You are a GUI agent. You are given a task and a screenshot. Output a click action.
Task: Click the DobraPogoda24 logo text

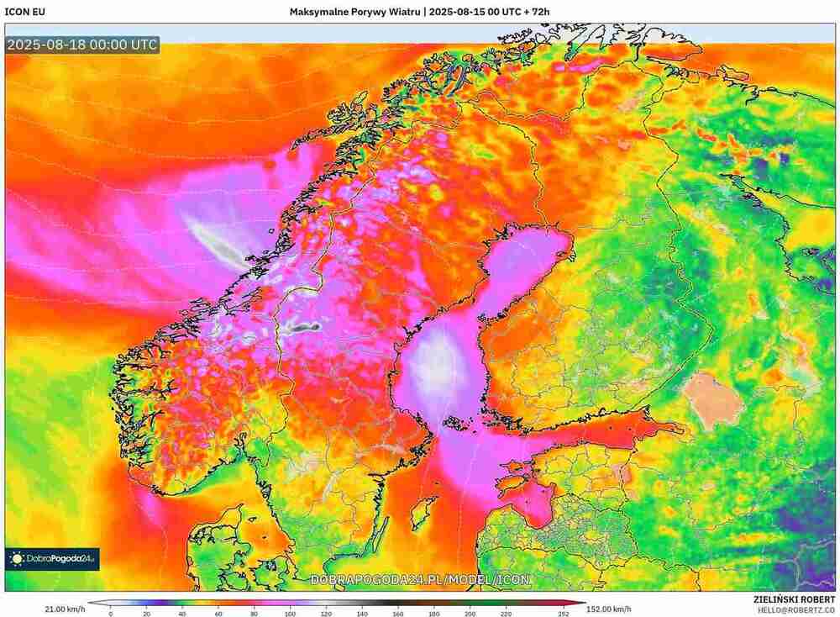pos(60,558)
